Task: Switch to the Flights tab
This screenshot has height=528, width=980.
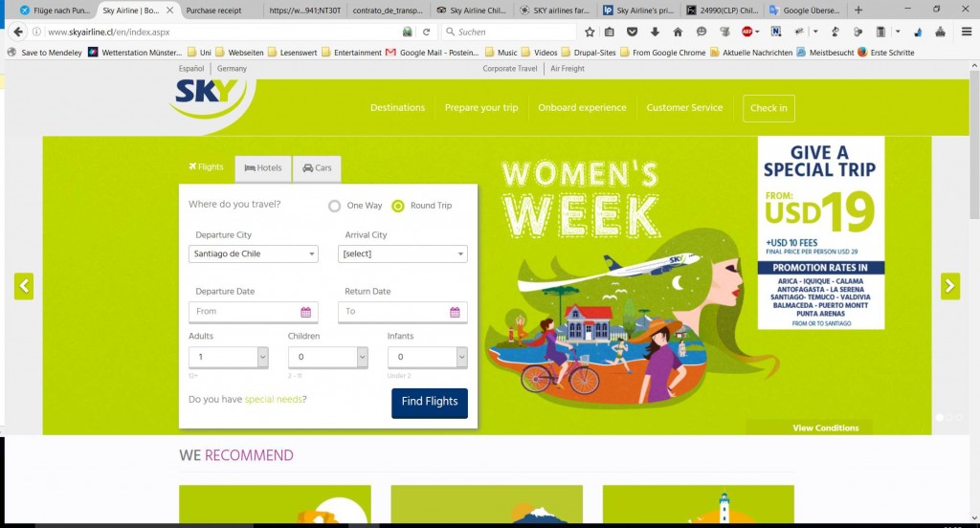Action: click(206, 166)
